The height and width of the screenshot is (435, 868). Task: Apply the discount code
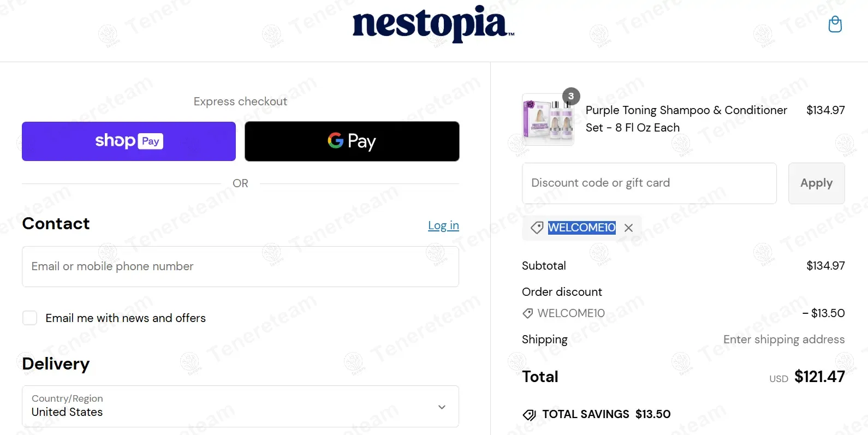coord(816,183)
